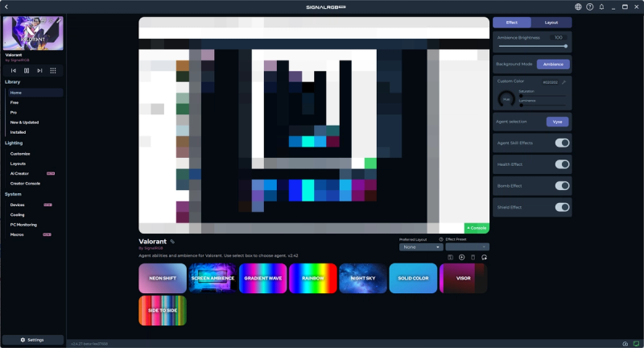
Task: Disable the Health Effect switch
Action: pos(562,164)
